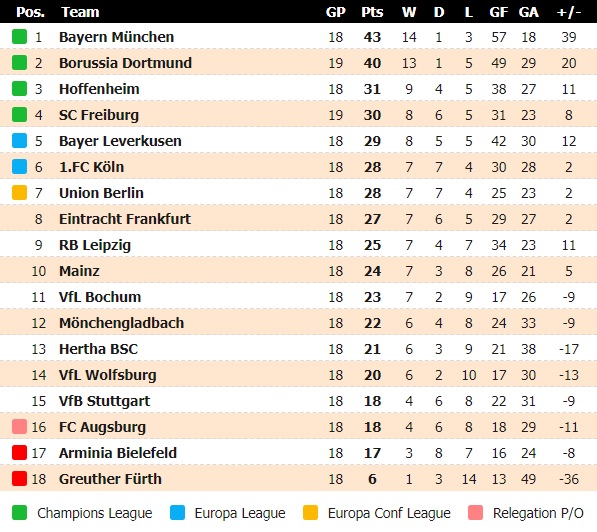The height and width of the screenshot is (532, 597).
Task: Open the RB Leipzig team link
Action: [95, 245]
